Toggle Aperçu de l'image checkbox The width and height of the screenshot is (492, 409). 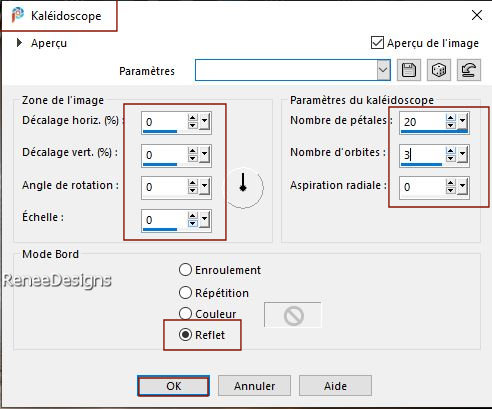pos(377,43)
